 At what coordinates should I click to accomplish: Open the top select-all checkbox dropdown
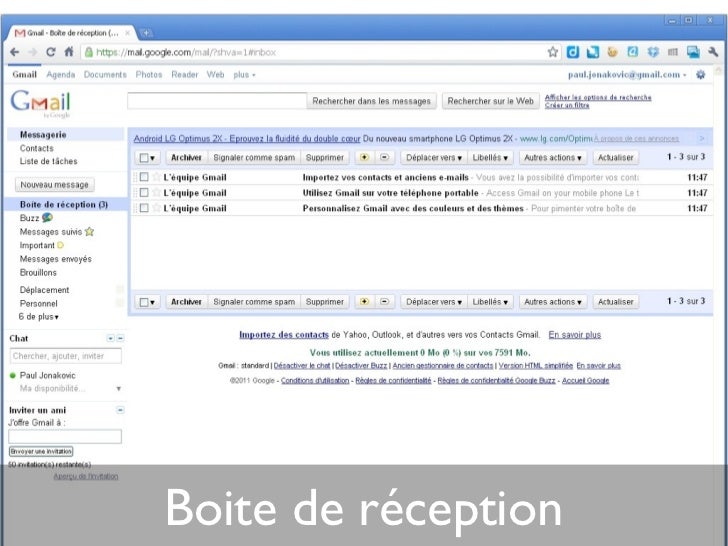pos(148,158)
